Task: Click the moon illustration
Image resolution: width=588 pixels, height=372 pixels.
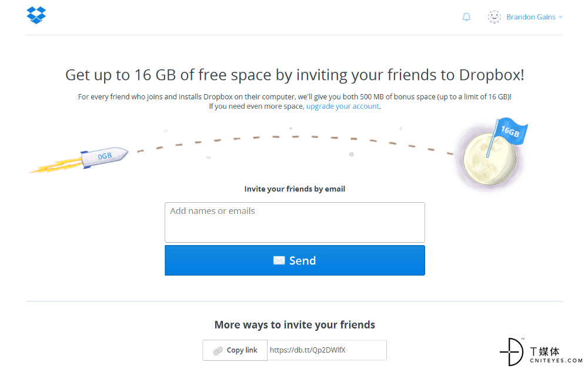Action: [489, 159]
